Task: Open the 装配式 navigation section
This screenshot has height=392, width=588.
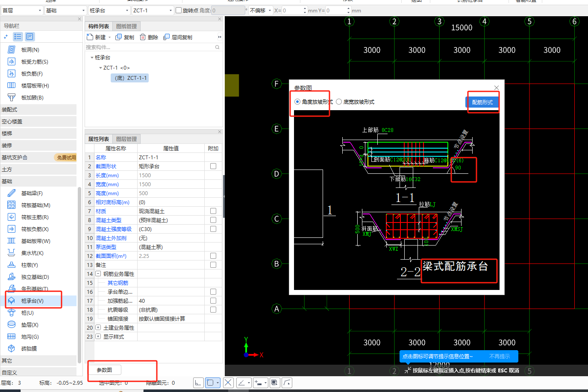Action: (x=38, y=110)
